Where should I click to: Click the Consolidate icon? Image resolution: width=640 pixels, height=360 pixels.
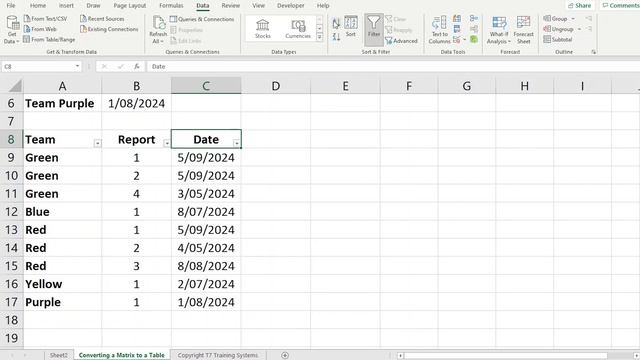(473, 19)
